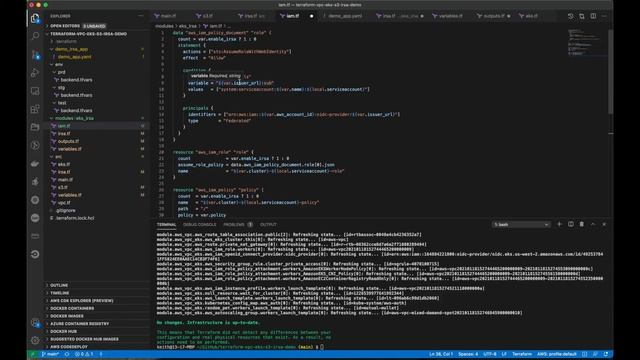This screenshot has width=640, height=360.
Task: Click Split Editor icon in editor title bar
Action: point(593,16)
